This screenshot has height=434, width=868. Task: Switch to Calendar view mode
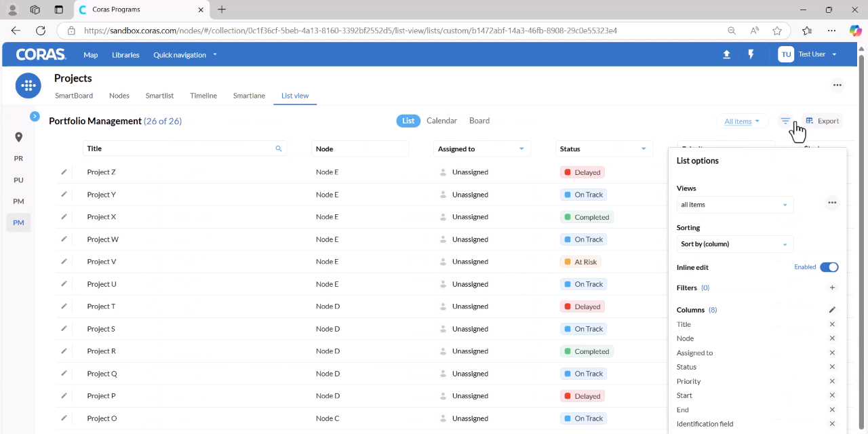[x=441, y=121]
